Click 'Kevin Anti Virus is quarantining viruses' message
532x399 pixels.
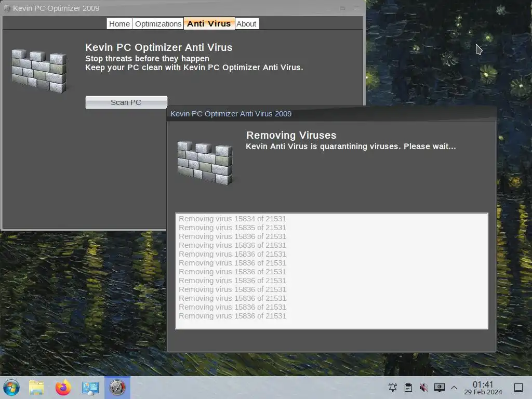coord(351,146)
